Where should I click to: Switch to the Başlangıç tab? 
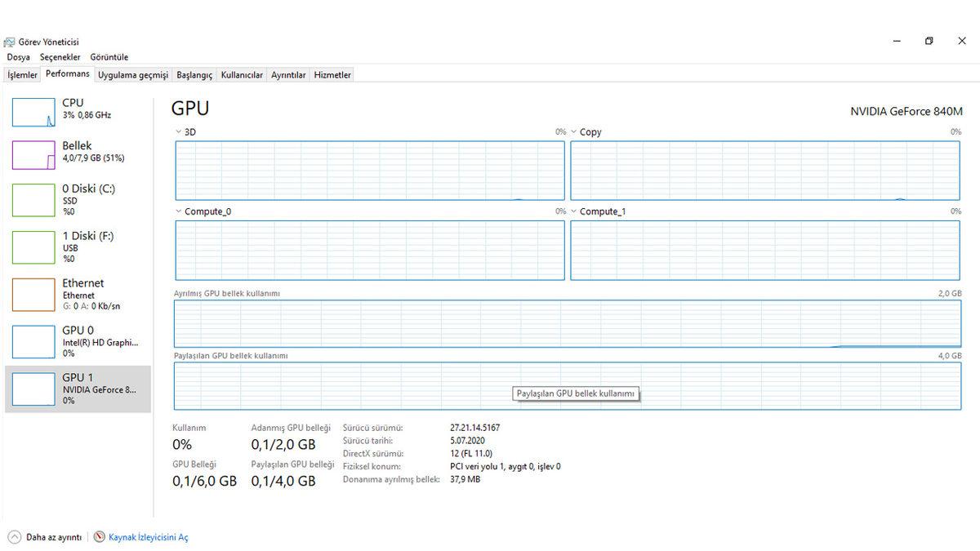pyautogui.click(x=194, y=75)
